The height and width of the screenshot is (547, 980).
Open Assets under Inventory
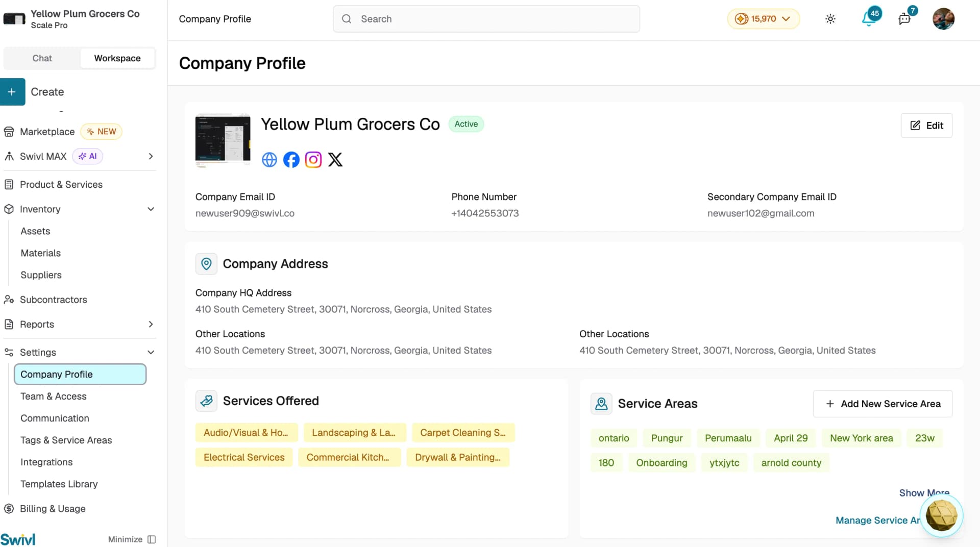35,231
